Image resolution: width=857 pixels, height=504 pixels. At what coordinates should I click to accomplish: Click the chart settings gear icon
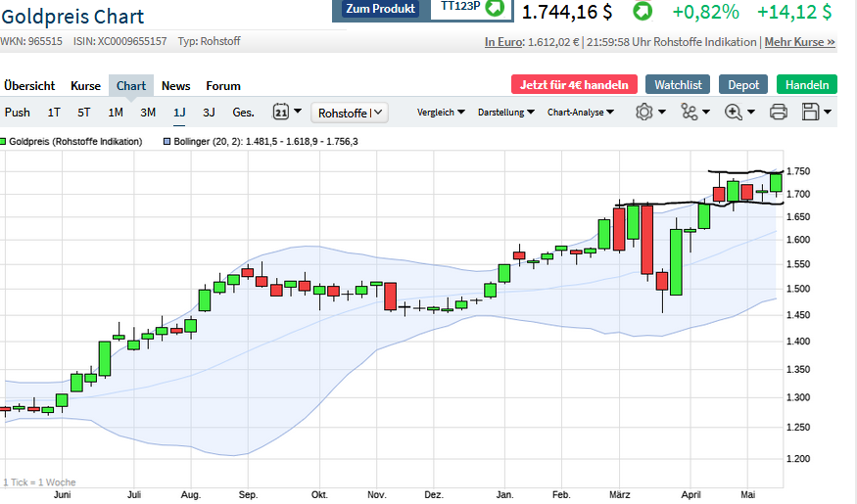tap(644, 112)
